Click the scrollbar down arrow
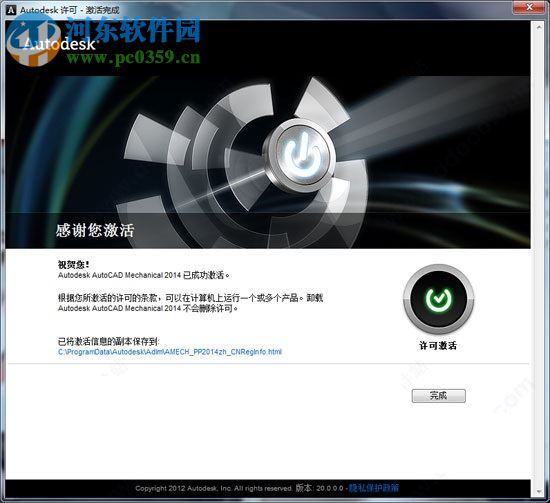 [539, 492]
